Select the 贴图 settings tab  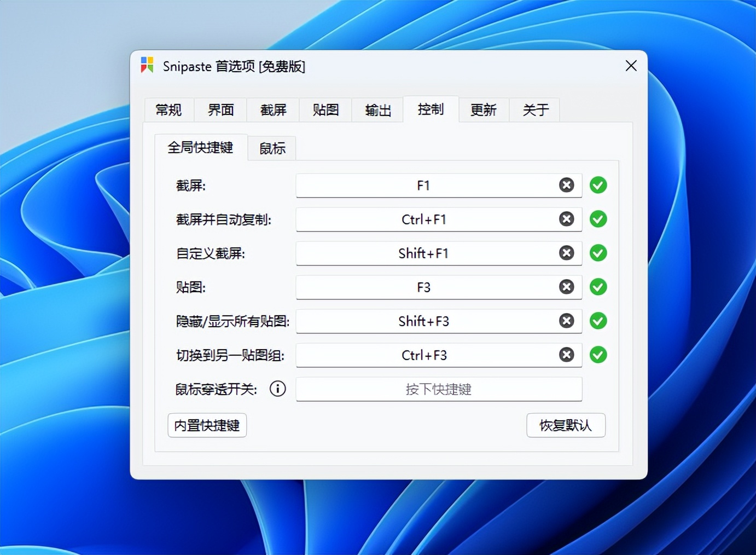click(x=325, y=110)
